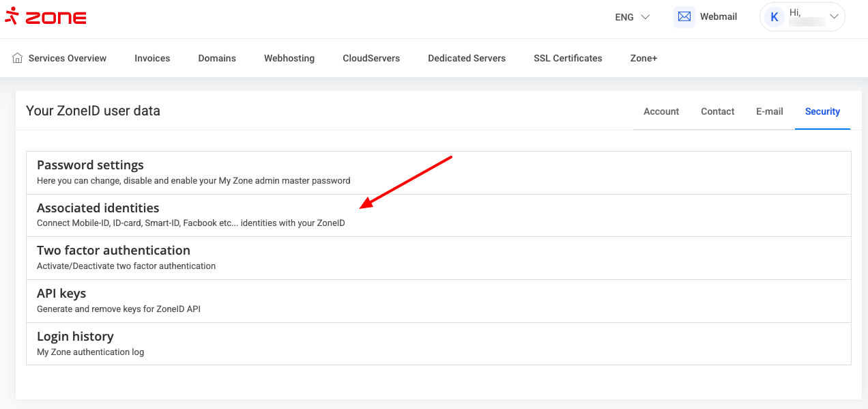Click the Webmail envelope icon

click(684, 17)
